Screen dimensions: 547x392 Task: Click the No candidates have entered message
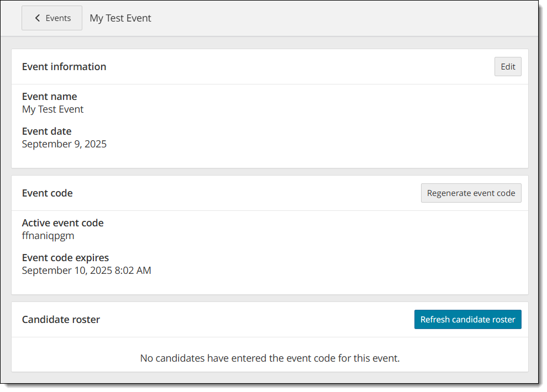click(270, 358)
